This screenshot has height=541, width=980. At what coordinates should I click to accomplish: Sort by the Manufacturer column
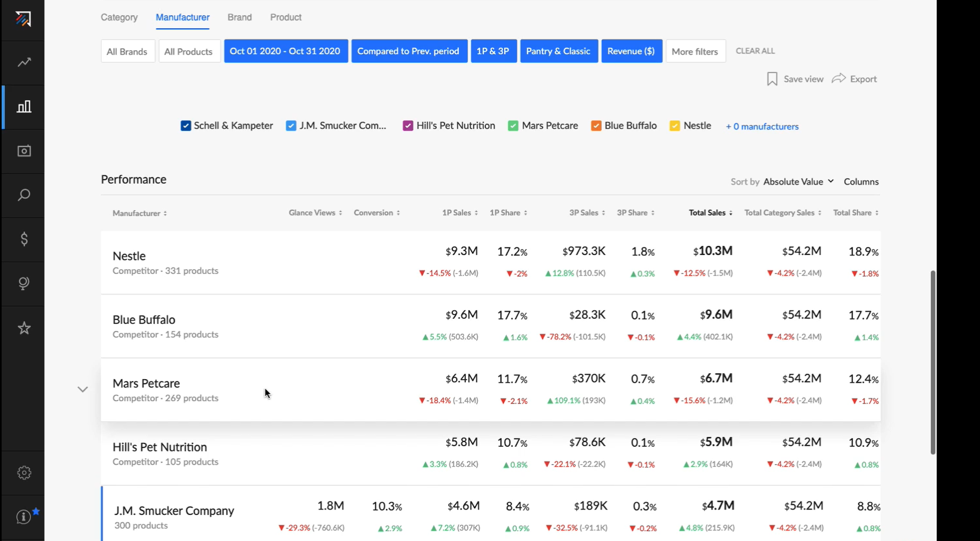point(140,213)
